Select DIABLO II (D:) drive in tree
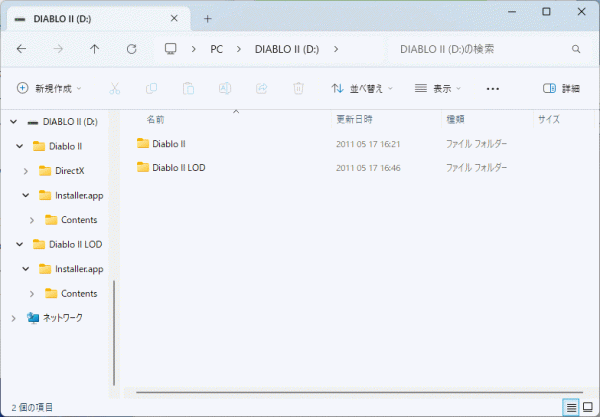The image size is (600, 417). pyautogui.click(x=70, y=122)
